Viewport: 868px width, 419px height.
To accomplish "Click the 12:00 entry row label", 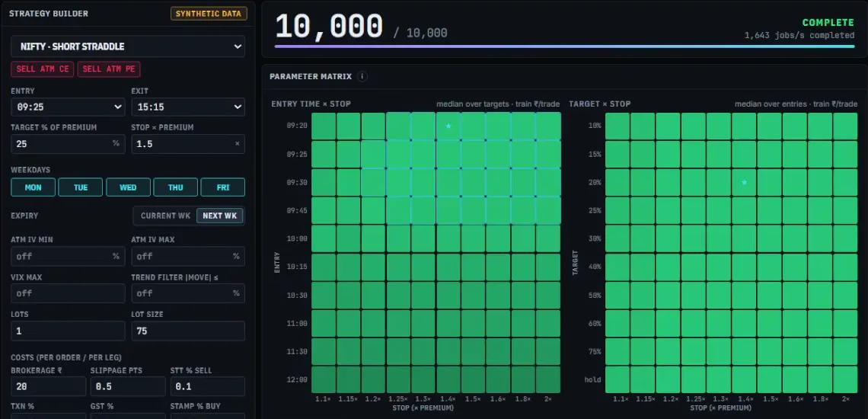I will click(297, 379).
